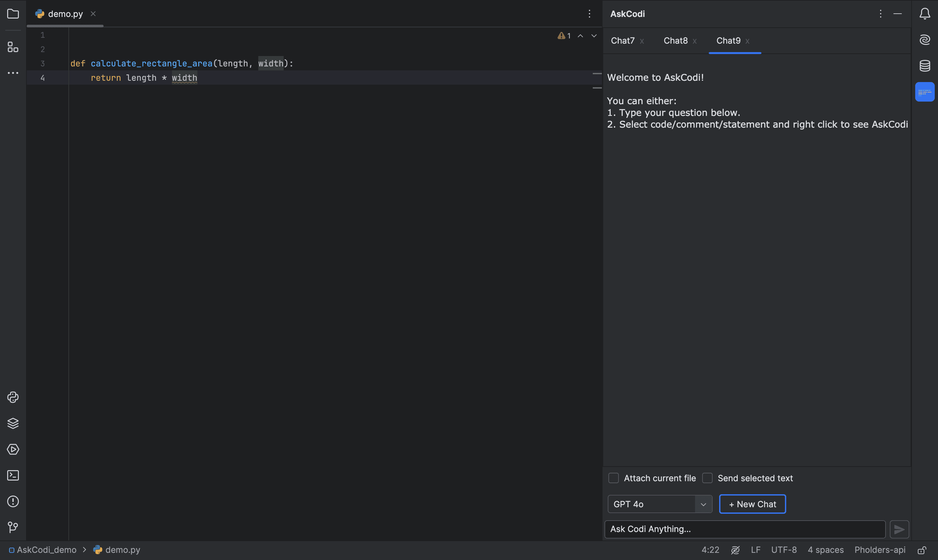Screen dimensions: 938x560
Task: Switch to the Chat7 tab
Action: click(x=622, y=41)
